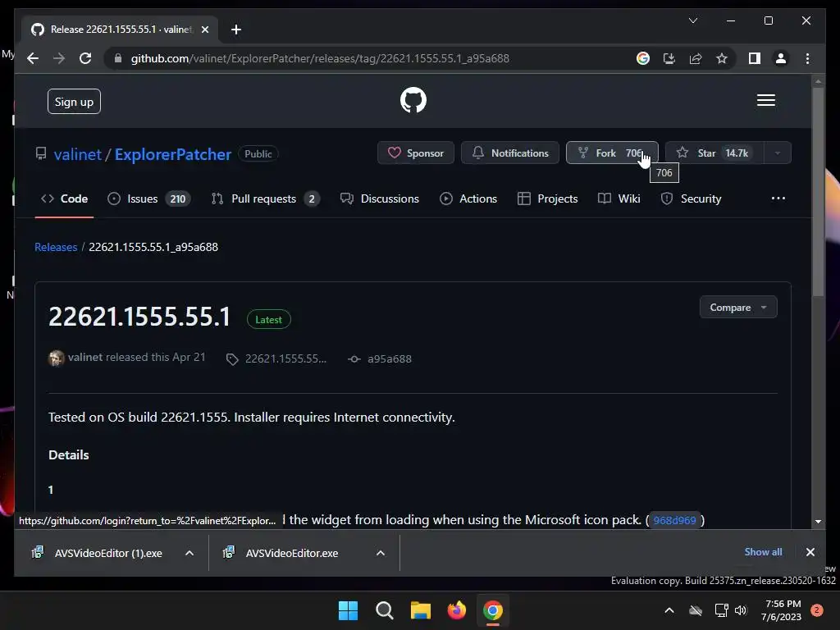Click the page vertical scrollbar thumb
This screenshot has width=840, height=630.
tap(818, 191)
